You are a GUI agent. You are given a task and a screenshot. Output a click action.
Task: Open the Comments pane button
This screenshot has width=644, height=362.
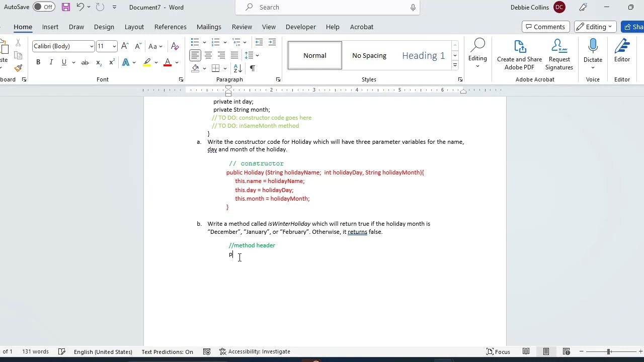click(545, 27)
